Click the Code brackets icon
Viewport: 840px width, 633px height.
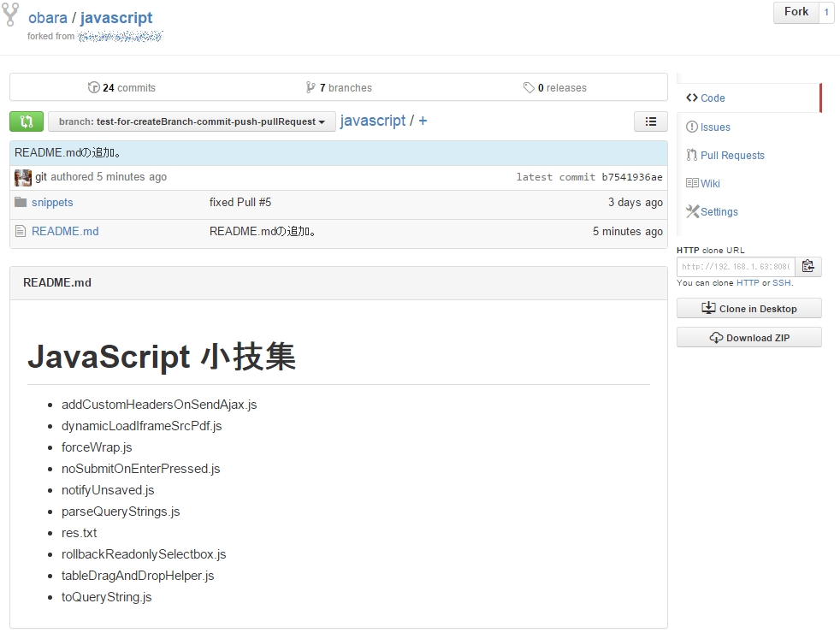coord(692,98)
